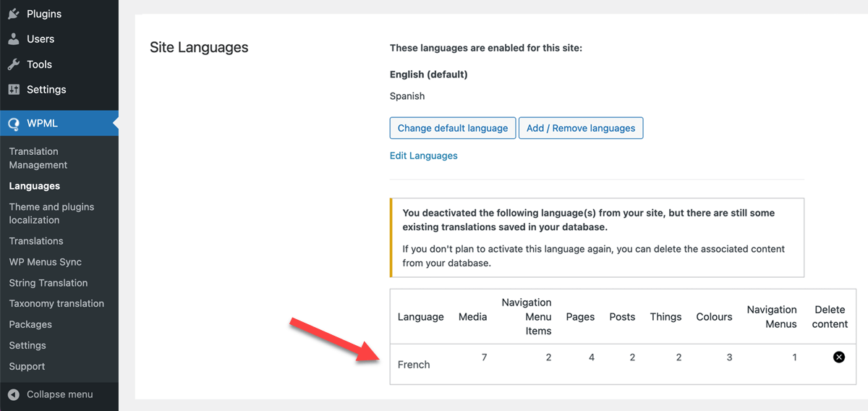The image size is (868, 411).
Task: Click the Collapse menu arrow icon
Action: coord(14,394)
